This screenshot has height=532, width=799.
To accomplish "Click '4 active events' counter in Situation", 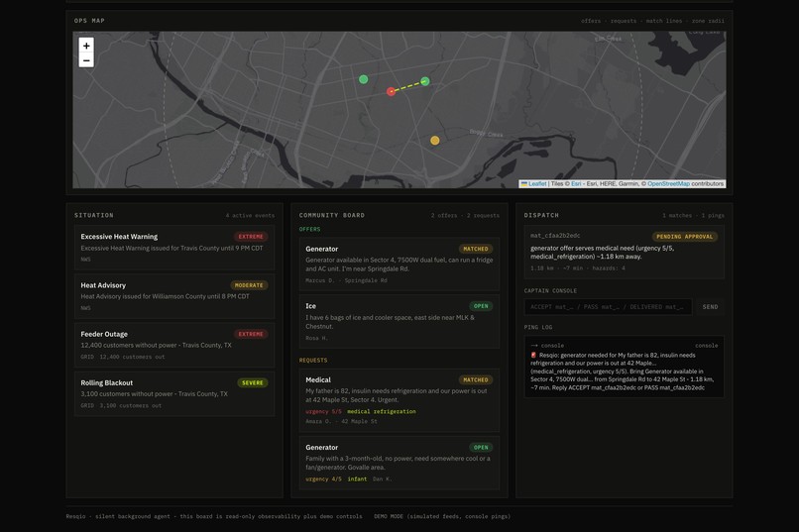I will tap(250, 215).
